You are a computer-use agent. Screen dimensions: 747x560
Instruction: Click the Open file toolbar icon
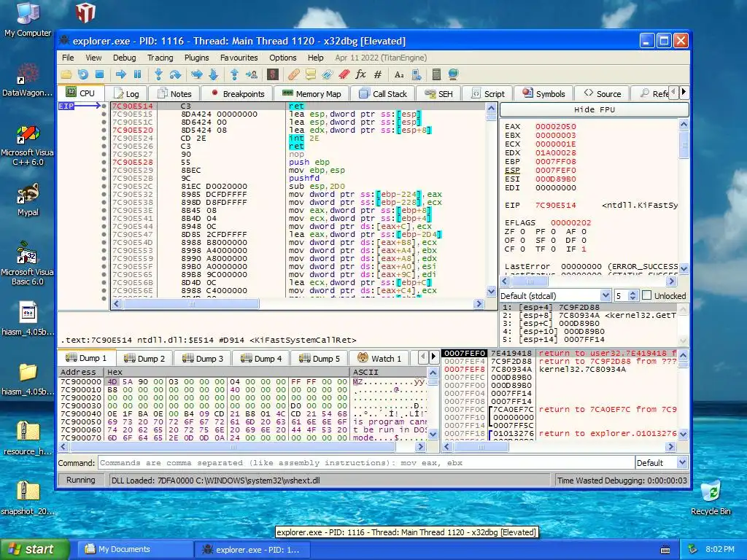point(66,74)
